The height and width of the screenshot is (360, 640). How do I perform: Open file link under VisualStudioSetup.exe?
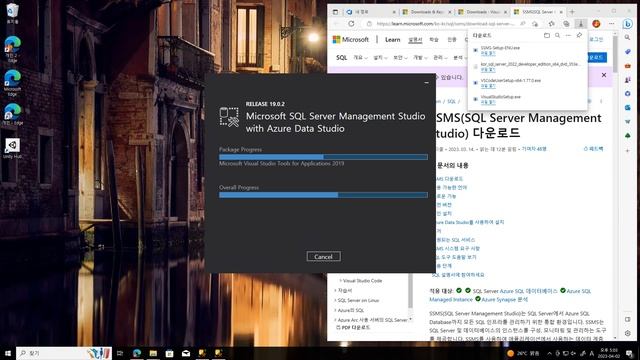pyautogui.click(x=488, y=102)
